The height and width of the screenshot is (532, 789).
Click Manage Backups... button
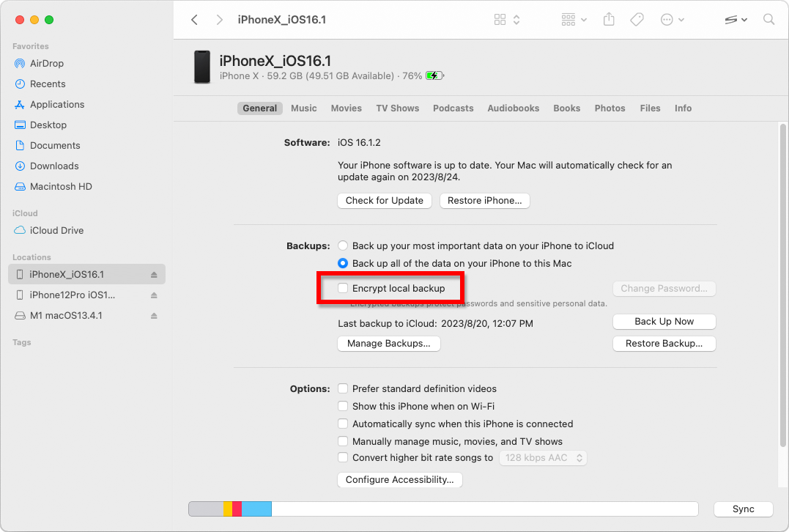[388, 343]
